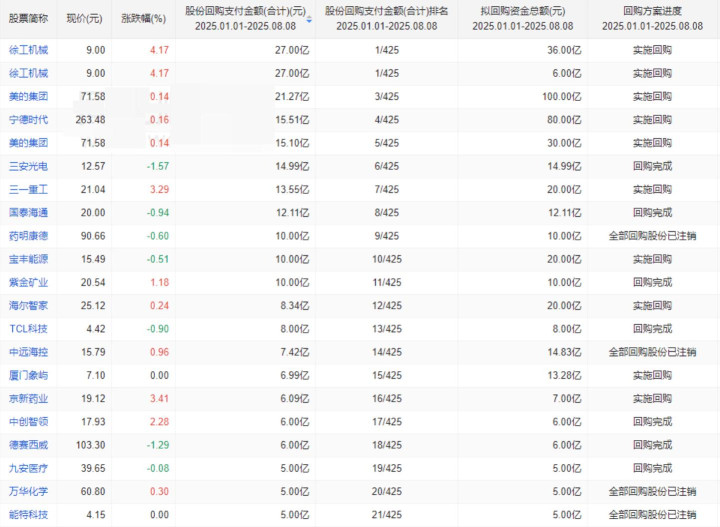Select the change value 3.29
This screenshot has height=527, width=720.
coord(159,190)
